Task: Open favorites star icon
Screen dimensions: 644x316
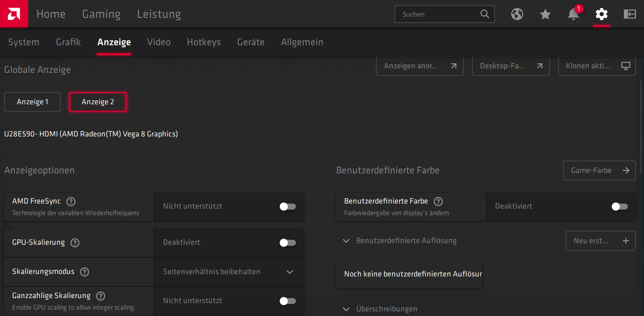Action: pyautogui.click(x=545, y=14)
